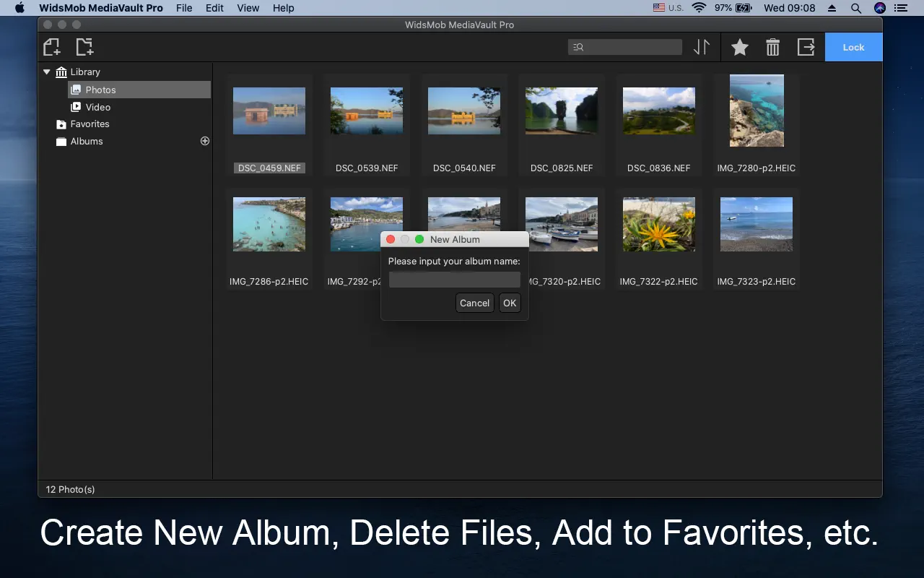
Task: Click the DSC_0459.NEF file name label
Action: 269,168
